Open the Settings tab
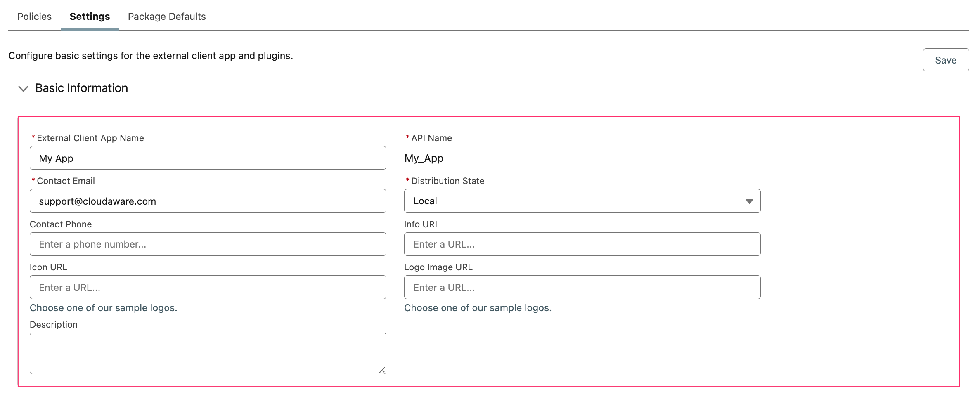Screen dimensions: 980x406 [89, 16]
